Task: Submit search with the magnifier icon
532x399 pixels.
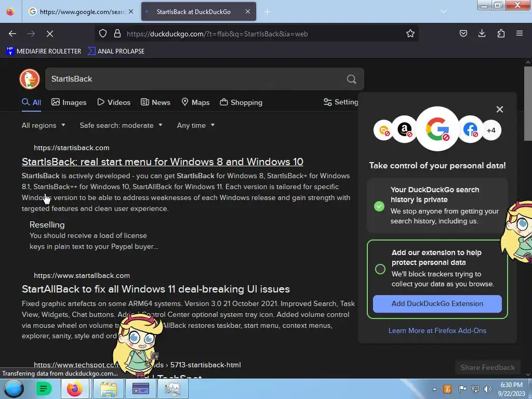Action: tap(352, 79)
